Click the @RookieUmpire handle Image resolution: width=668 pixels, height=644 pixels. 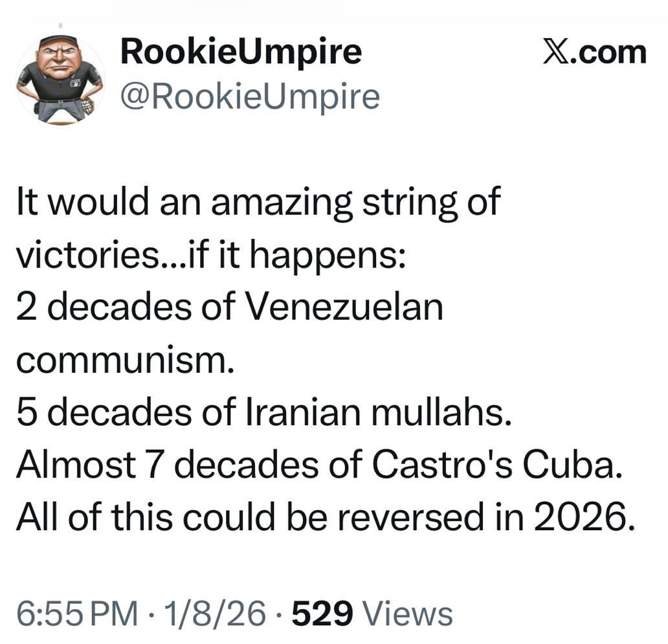(x=250, y=96)
